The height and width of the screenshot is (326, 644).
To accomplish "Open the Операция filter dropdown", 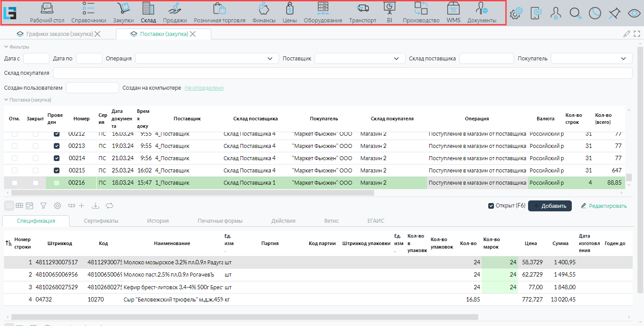I will pyautogui.click(x=269, y=59).
